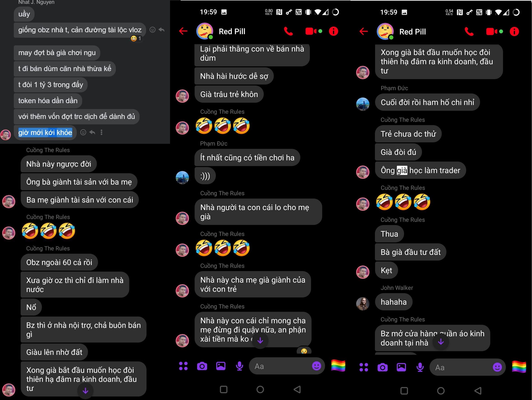Open four-dots apps menu in middle chat
532x400 pixels.
183,366
